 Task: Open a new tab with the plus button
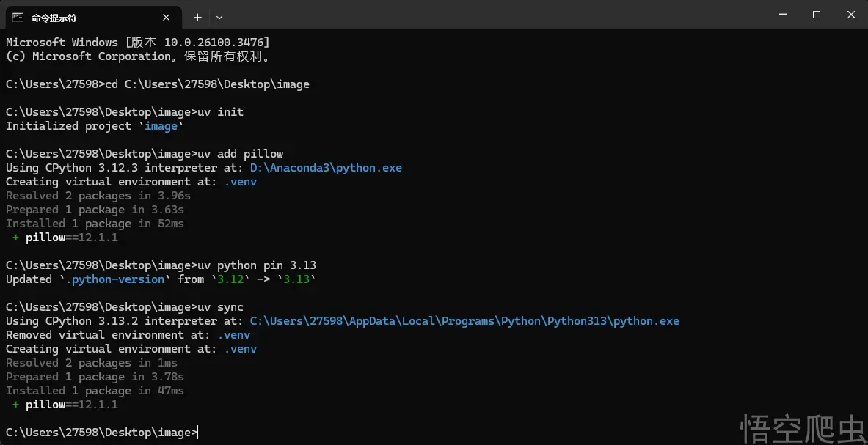click(197, 17)
